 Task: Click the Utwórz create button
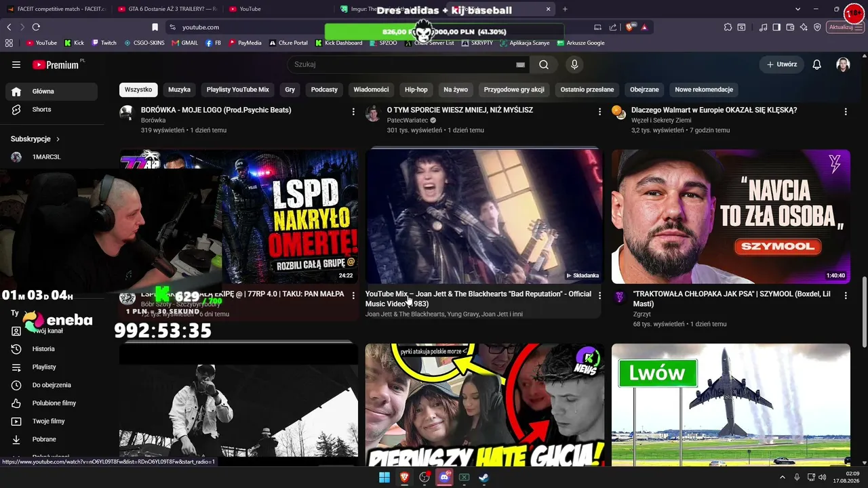point(782,64)
